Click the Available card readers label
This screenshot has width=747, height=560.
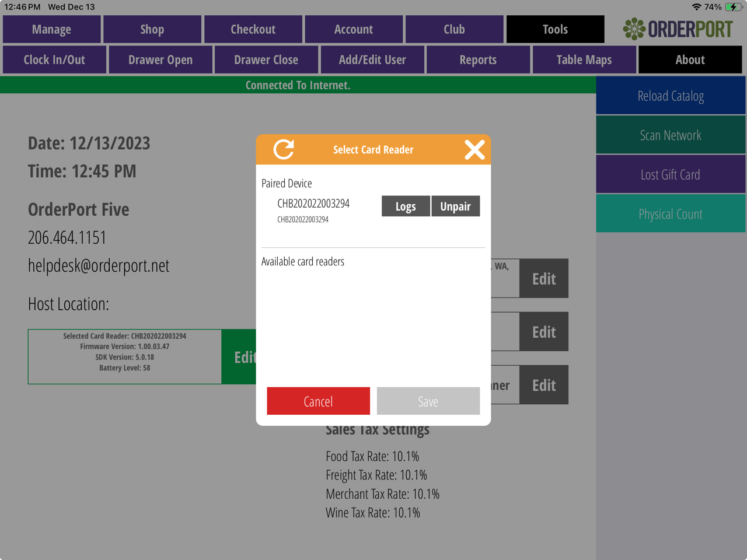click(303, 261)
